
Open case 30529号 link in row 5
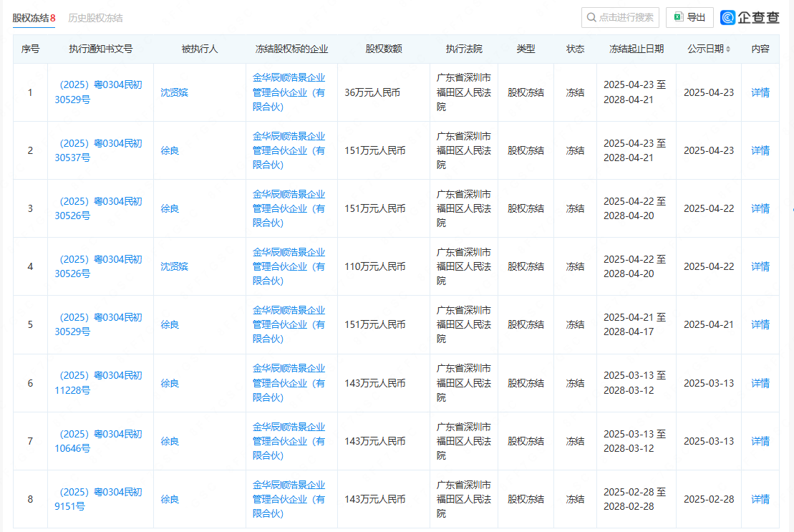tap(98, 324)
